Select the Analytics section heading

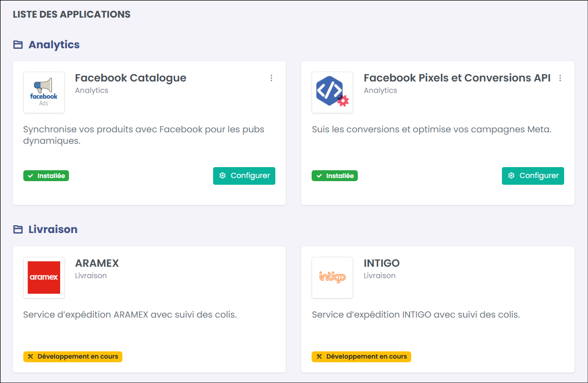point(54,45)
